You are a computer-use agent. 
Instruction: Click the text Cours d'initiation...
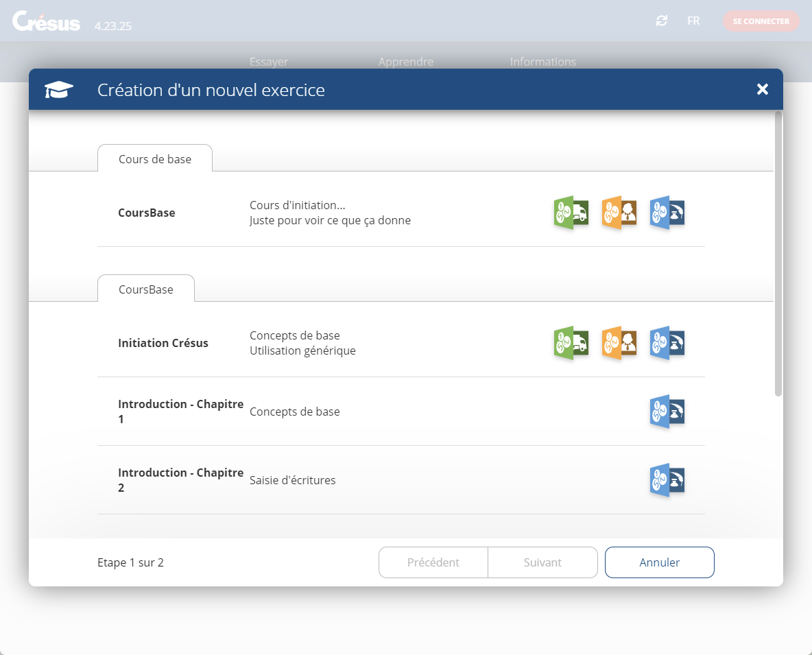click(x=297, y=205)
